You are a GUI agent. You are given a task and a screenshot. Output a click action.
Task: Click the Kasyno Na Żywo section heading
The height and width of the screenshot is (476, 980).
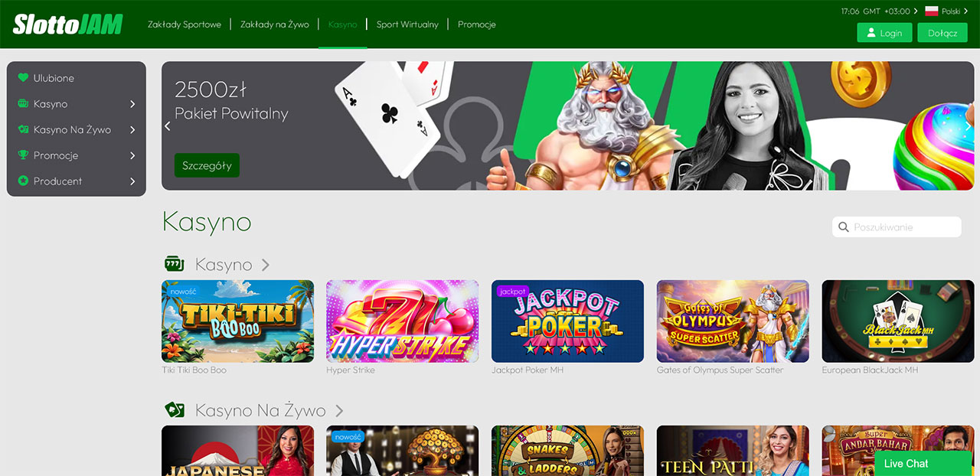pos(260,411)
